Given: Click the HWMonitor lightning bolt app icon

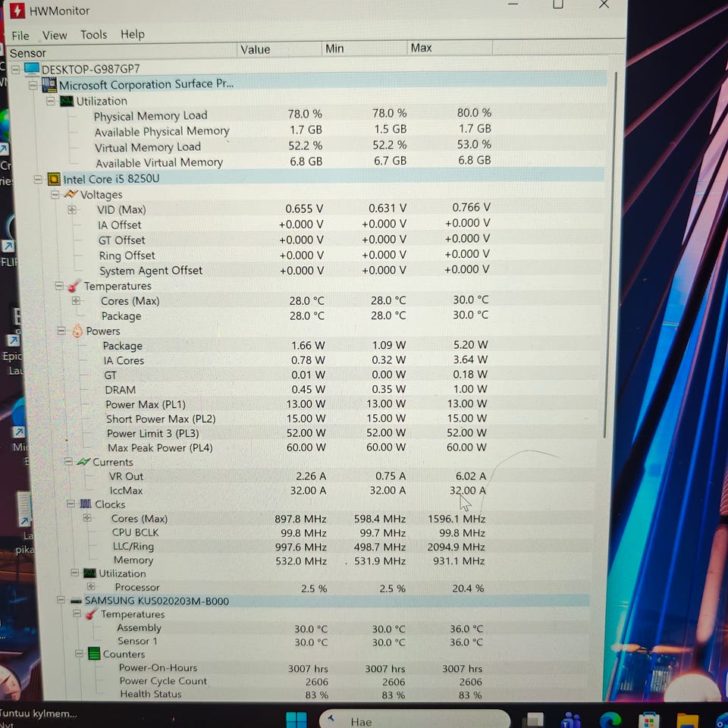Looking at the screenshot, I should pyautogui.click(x=17, y=10).
